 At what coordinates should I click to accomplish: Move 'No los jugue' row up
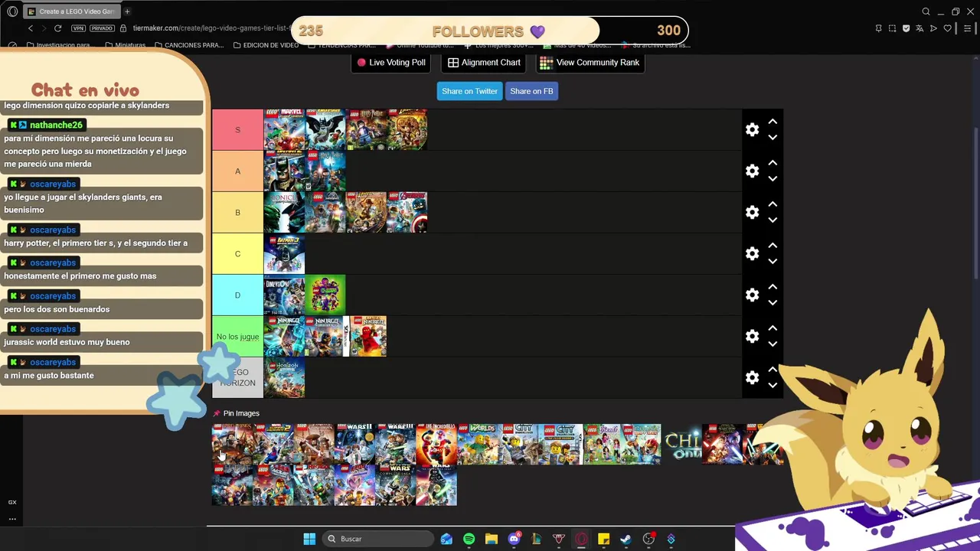tap(773, 328)
